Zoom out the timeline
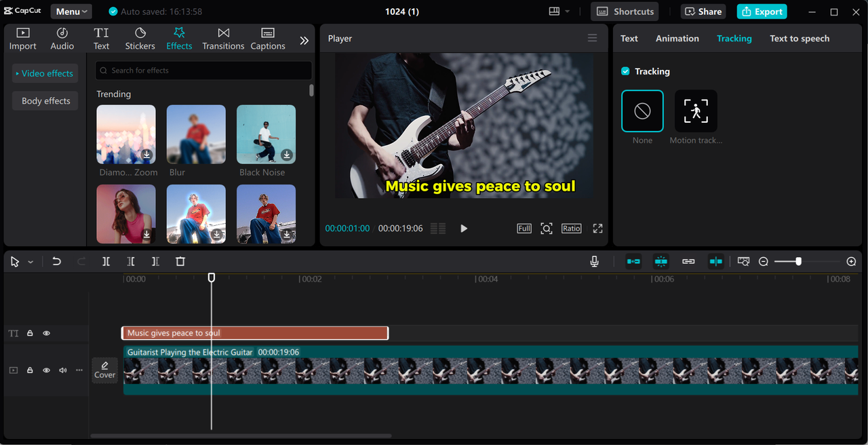868x445 pixels. 764,261
